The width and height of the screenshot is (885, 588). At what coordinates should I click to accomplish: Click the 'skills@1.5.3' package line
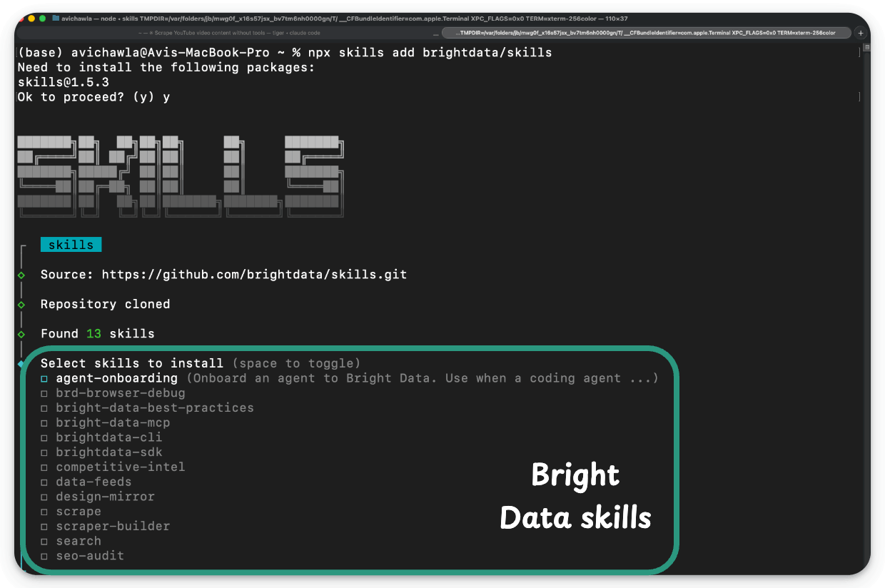(x=64, y=82)
